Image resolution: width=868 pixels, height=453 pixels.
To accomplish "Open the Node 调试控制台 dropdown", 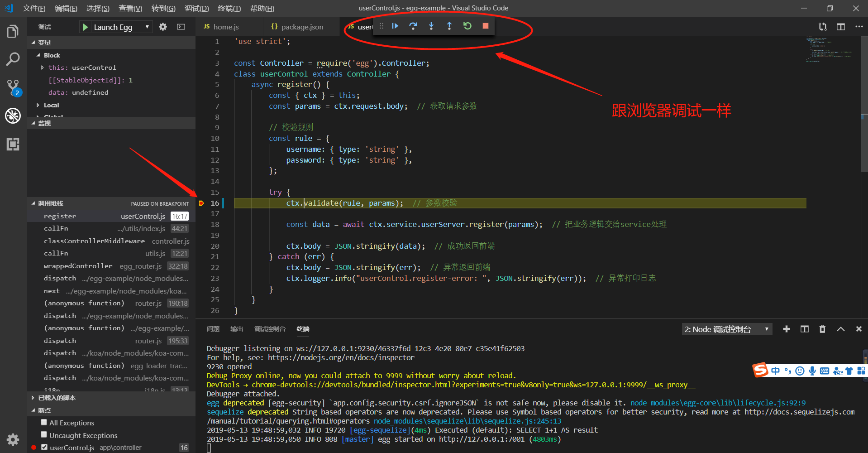I will [727, 329].
